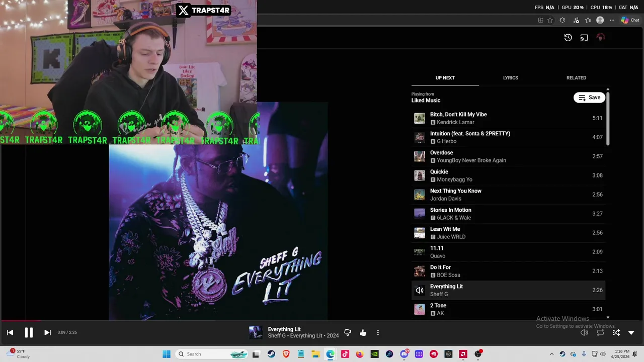Play Quickie by Moneybagg Yo
The height and width of the screenshot is (362, 644).
(x=508, y=175)
